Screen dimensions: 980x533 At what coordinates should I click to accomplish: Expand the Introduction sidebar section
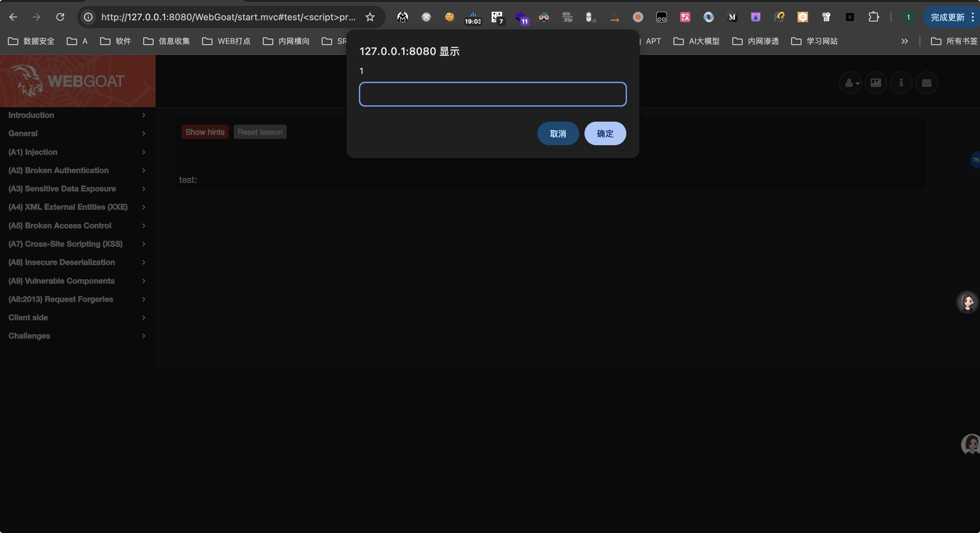77,115
